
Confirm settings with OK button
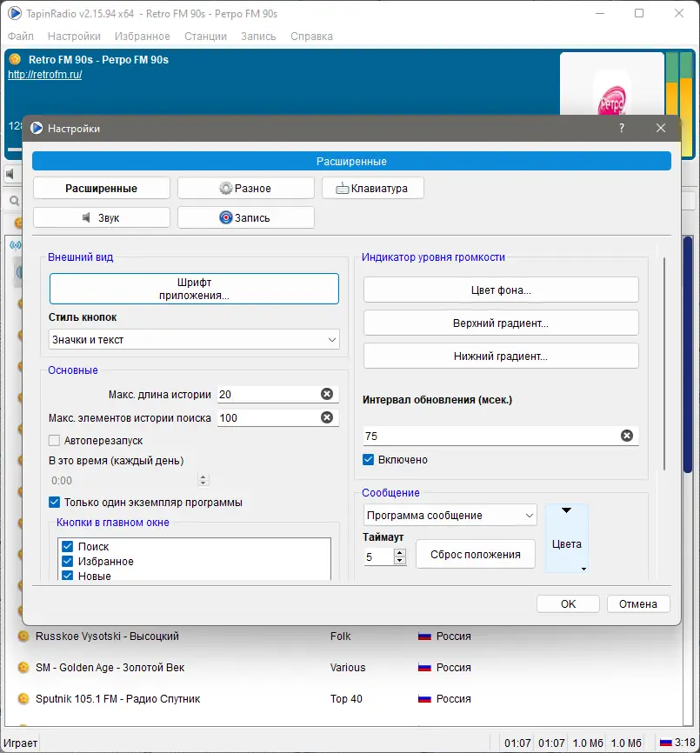click(568, 603)
